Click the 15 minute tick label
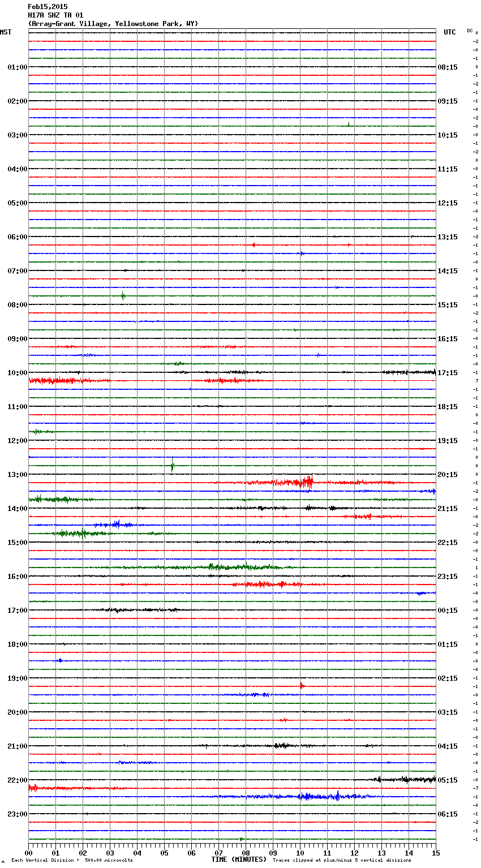The width and height of the screenshot is (481, 868). [x=436, y=853]
